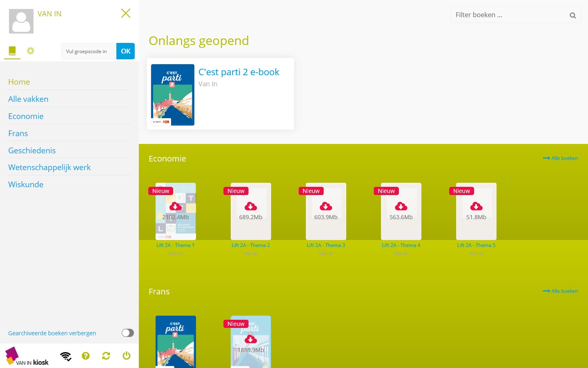Screen dimensions: 588x368
Task: Click Nieuw badge on Thema 5
Action: point(461,191)
